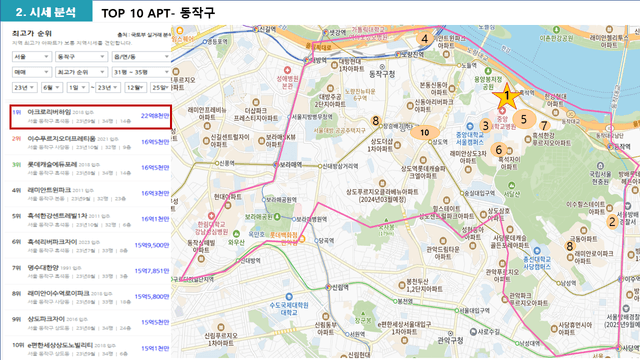Image resolution: width=640 pixels, height=360 pixels.
Task: Select the e편한세상상도노빌리티 rank 10 listing
Action: tap(90, 349)
